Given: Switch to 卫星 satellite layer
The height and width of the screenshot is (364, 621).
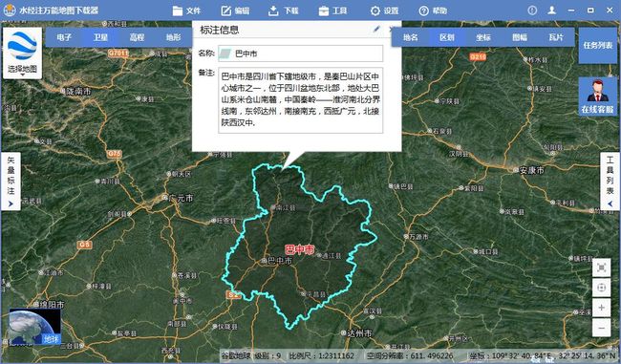Looking at the screenshot, I should pyautogui.click(x=100, y=37).
